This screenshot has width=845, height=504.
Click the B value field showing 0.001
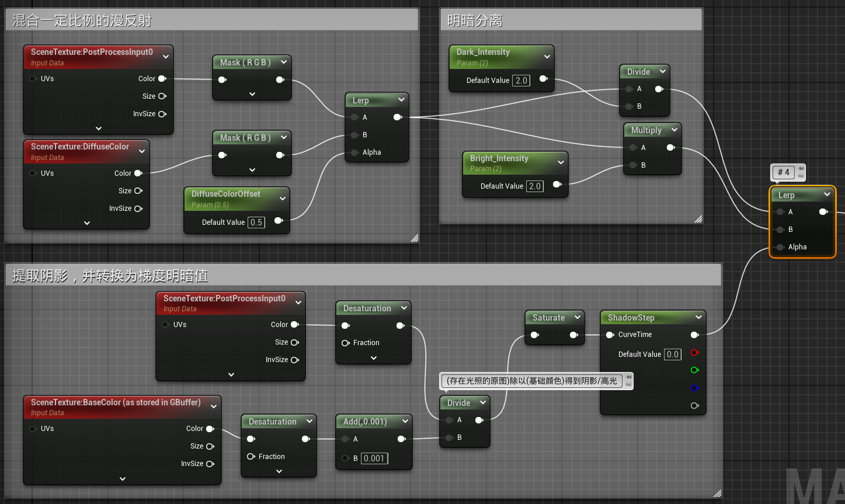(374, 458)
